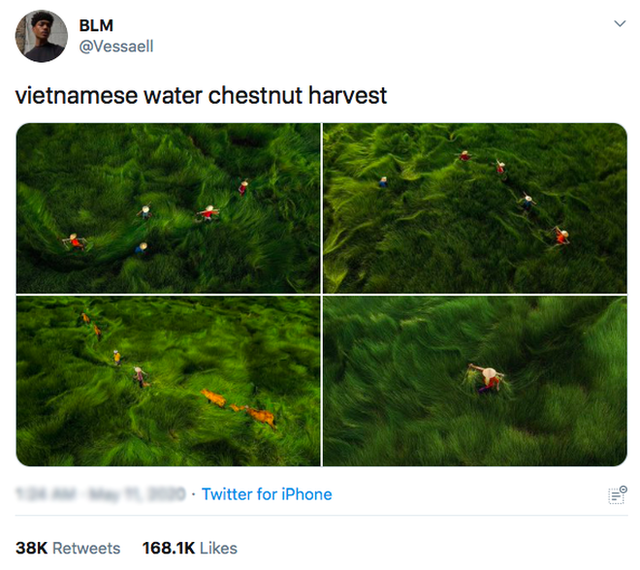View the 168.1K Likes list
This screenshot has width=640, height=570.
(x=189, y=548)
